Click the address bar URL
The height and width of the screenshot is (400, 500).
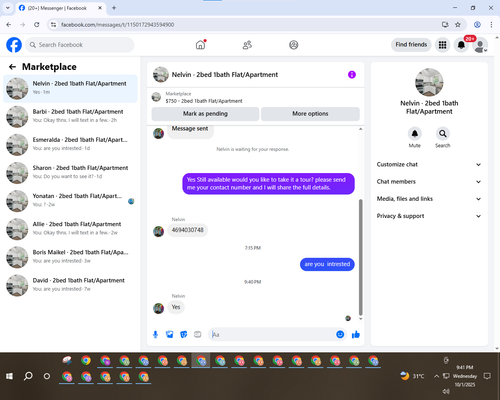tap(117, 25)
